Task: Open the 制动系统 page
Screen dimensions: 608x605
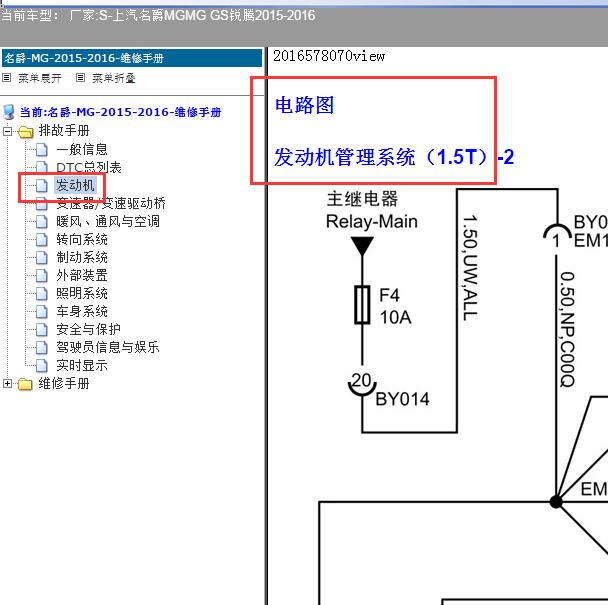Action: (x=82, y=258)
